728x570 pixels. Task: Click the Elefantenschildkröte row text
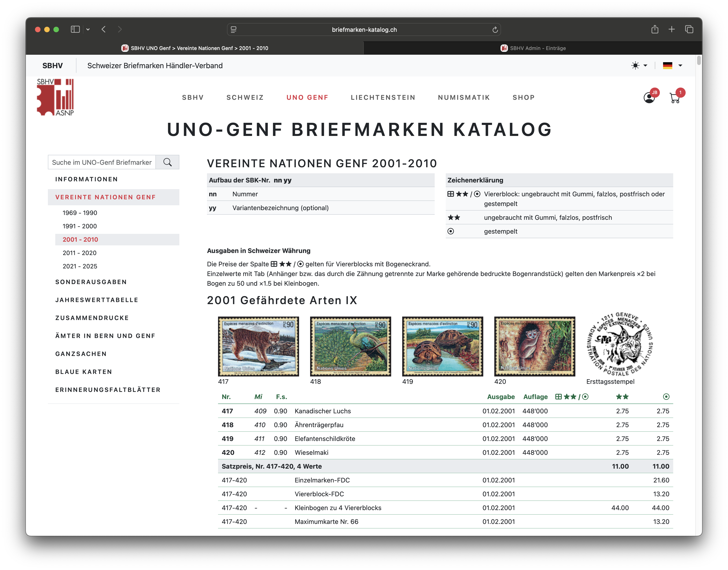click(325, 439)
